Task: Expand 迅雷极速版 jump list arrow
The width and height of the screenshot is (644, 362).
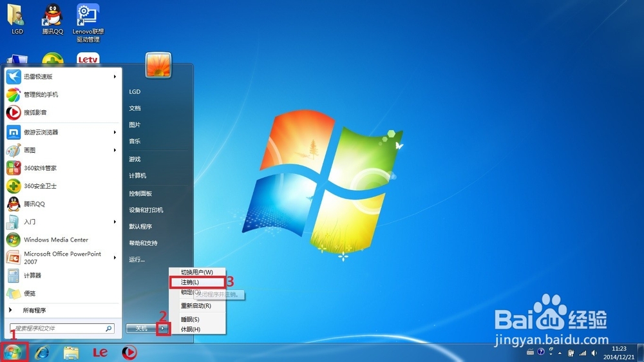Action: point(115,77)
